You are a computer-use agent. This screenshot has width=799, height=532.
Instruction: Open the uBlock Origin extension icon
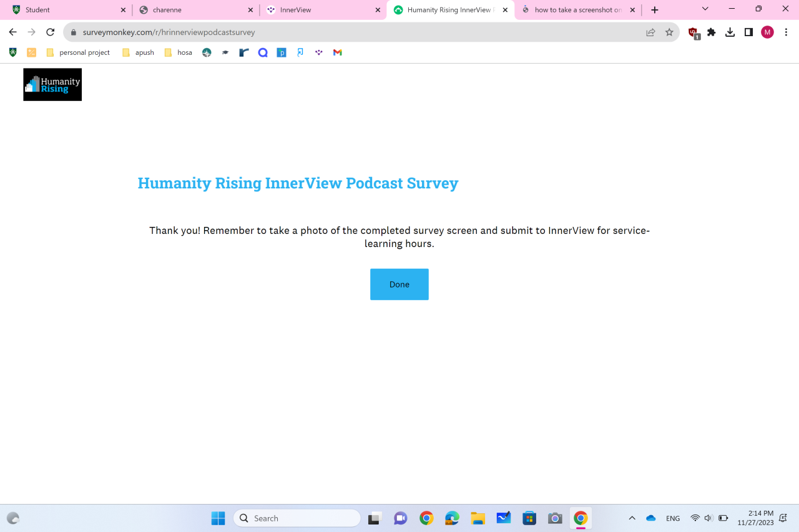coord(694,33)
